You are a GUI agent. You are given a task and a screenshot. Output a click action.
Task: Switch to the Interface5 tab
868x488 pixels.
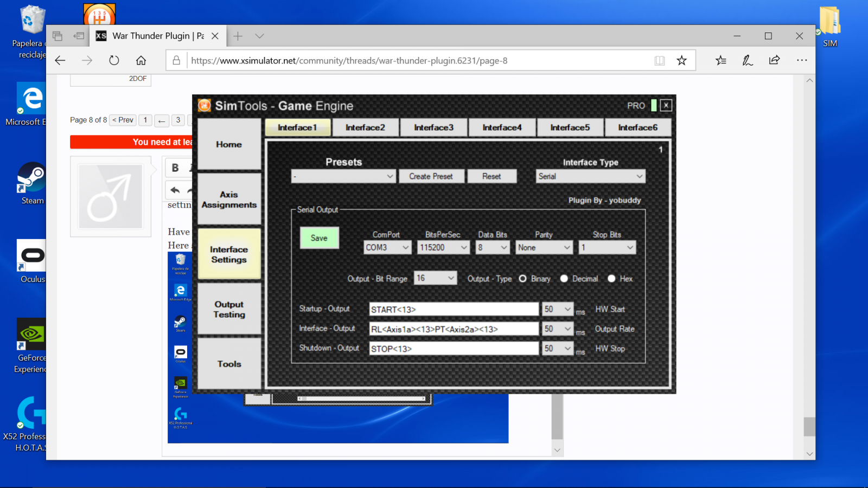tap(570, 127)
